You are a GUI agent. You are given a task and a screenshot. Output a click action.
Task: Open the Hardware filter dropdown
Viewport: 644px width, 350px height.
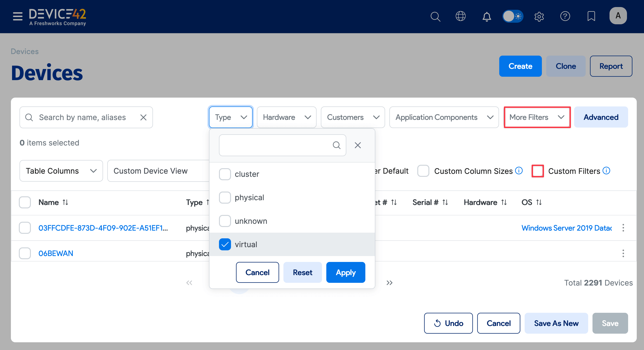click(x=287, y=117)
